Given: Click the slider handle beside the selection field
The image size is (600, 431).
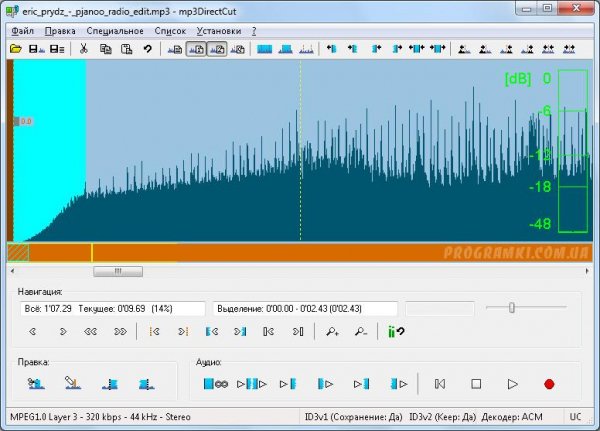Looking at the screenshot, I should coord(512,307).
